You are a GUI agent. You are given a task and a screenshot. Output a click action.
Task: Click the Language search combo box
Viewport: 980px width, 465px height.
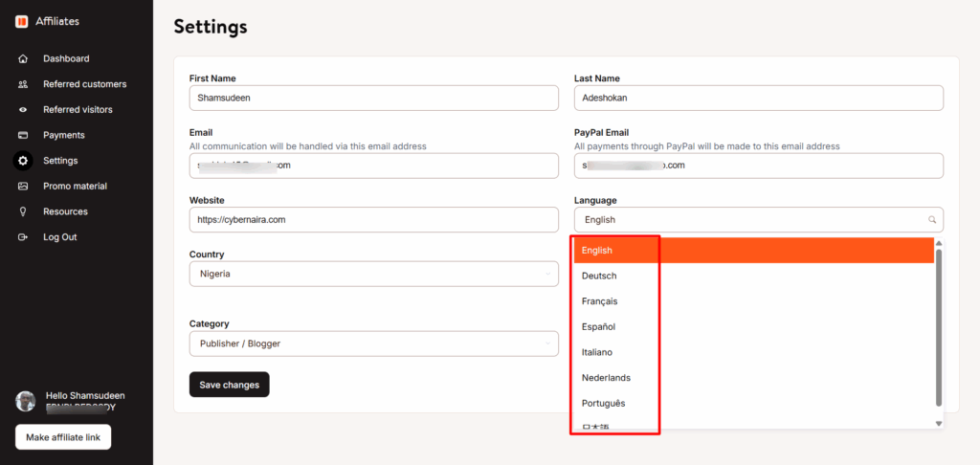(x=759, y=220)
